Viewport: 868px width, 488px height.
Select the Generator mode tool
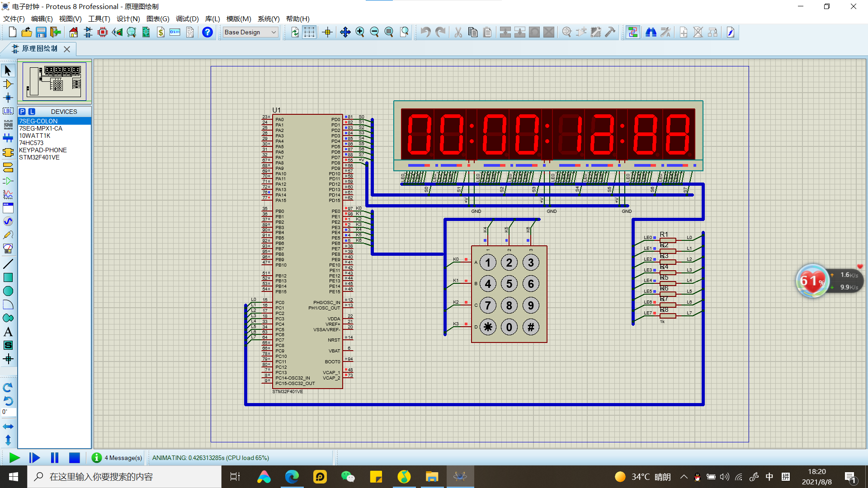[x=8, y=221]
